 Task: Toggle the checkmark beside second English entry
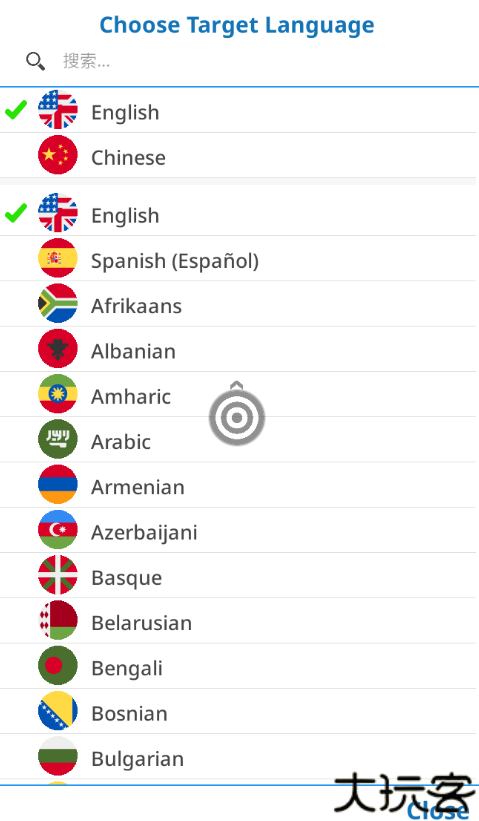point(16,213)
